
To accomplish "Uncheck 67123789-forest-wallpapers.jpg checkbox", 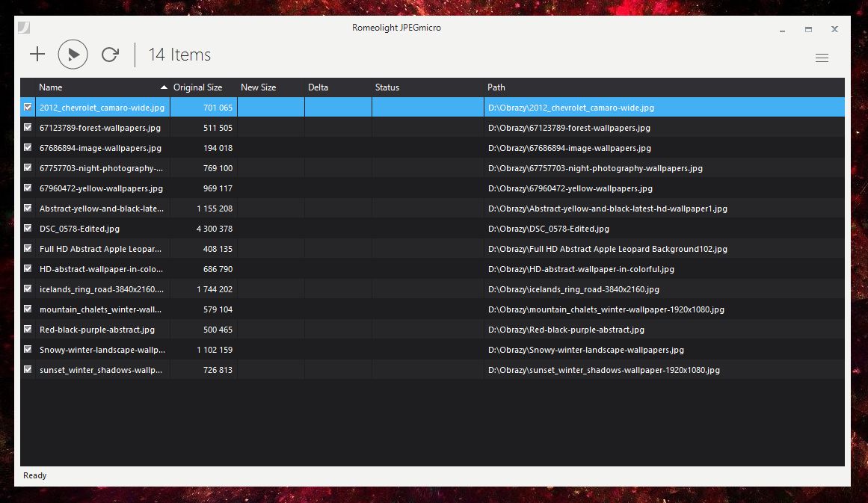I will click(28, 127).
